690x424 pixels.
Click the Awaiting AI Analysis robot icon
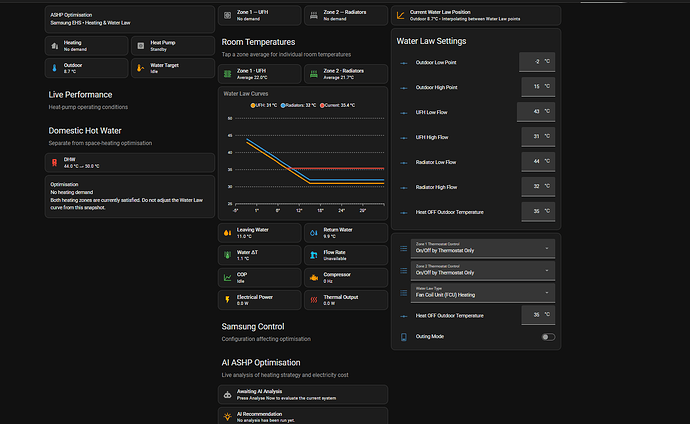pyautogui.click(x=228, y=395)
